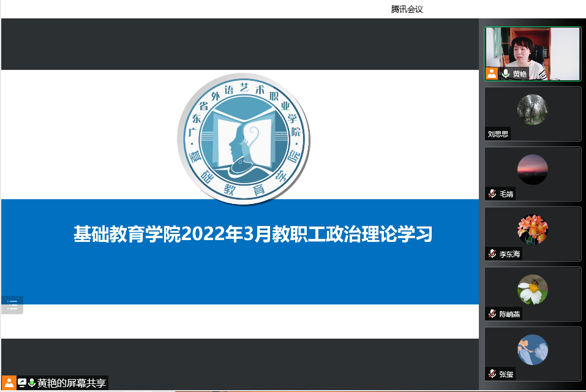Click the 黄艳的屏幕共享 label
This screenshot has width=586, height=392.
tap(72, 383)
